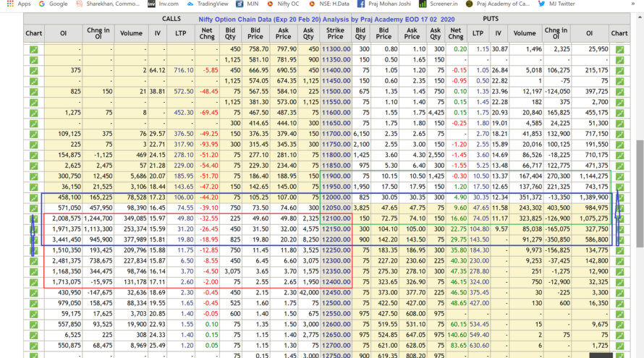This screenshot has height=358, width=644.
Task: Open calls chart icon for strike 11300.00
Action: pos(34,49)
